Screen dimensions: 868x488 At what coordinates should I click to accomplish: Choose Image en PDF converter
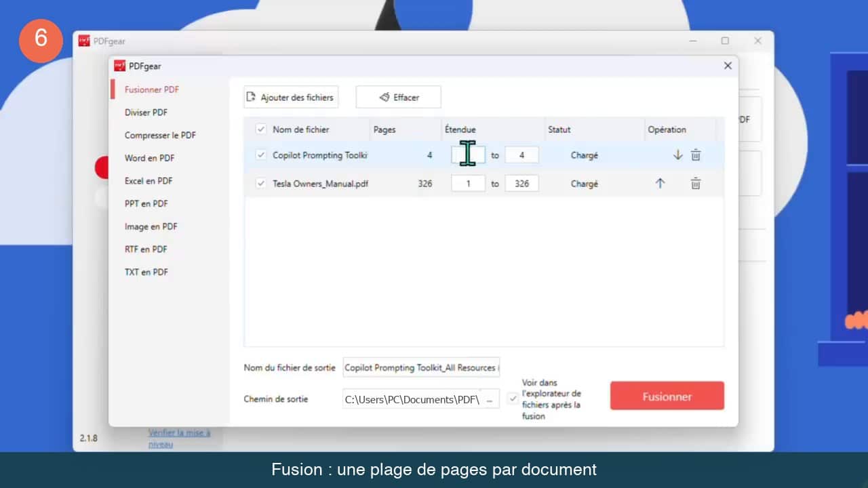tap(151, 226)
